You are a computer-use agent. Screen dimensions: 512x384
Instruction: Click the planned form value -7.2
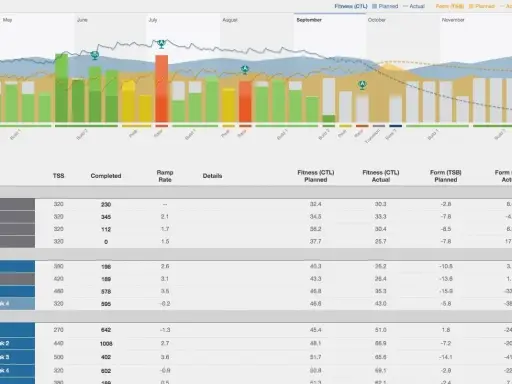pyautogui.click(x=446, y=343)
